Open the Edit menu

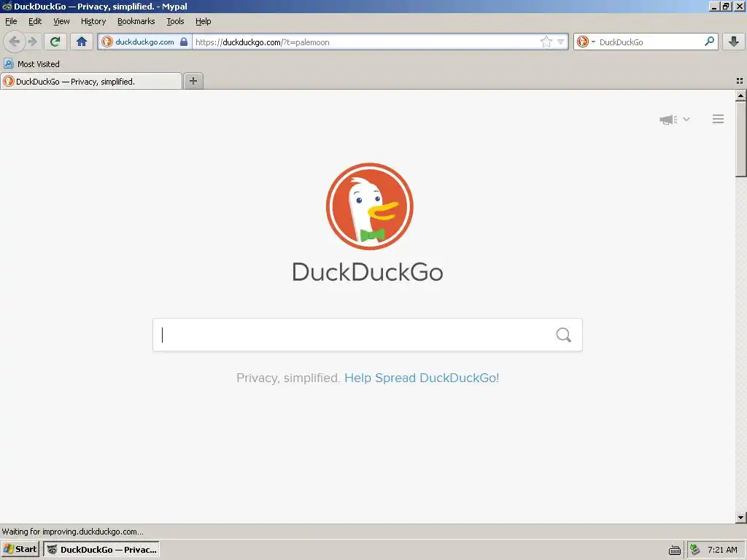35,21
